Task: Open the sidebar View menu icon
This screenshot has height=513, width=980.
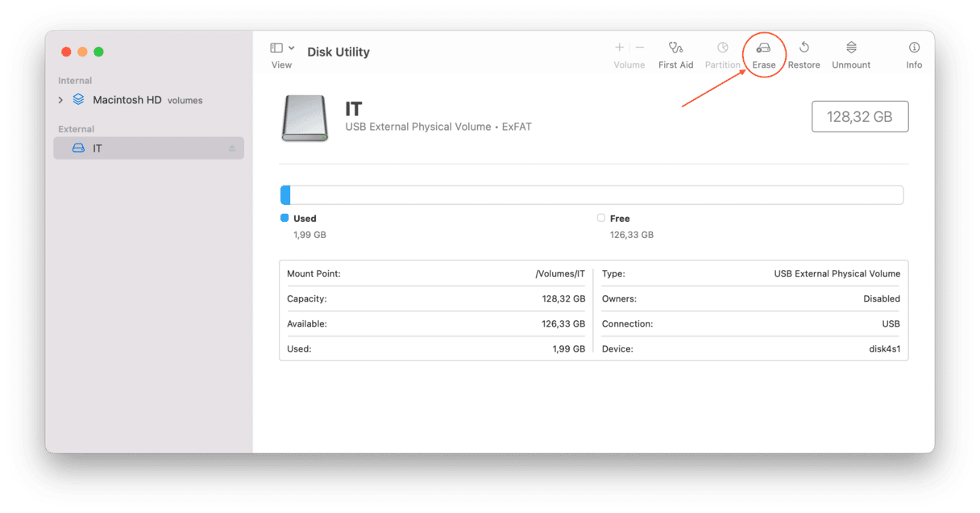Action: click(276, 48)
